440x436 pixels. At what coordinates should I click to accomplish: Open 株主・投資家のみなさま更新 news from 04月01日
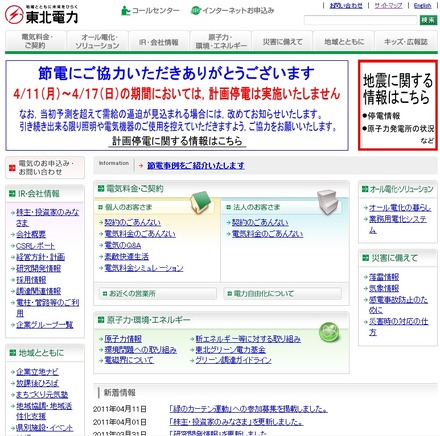236,422
